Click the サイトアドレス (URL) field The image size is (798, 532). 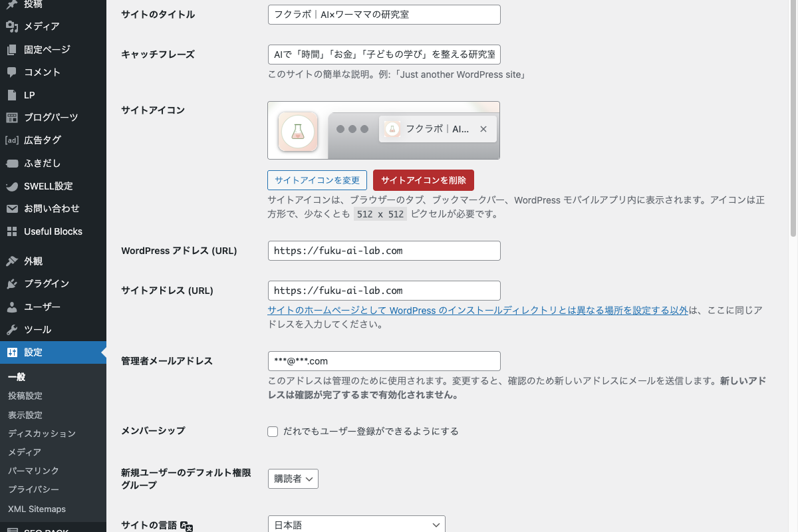pyautogui.click(x=384, y=291)
